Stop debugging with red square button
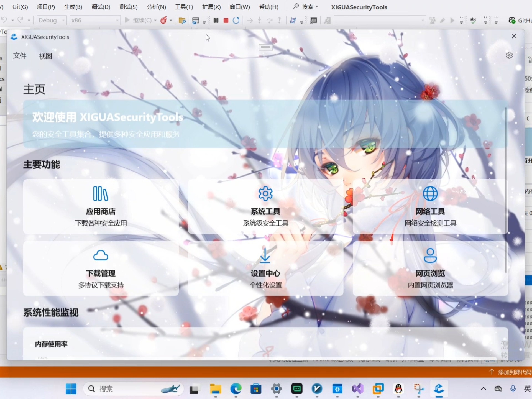The width and height of the screenshot is (532, 399). coord(226,20)
